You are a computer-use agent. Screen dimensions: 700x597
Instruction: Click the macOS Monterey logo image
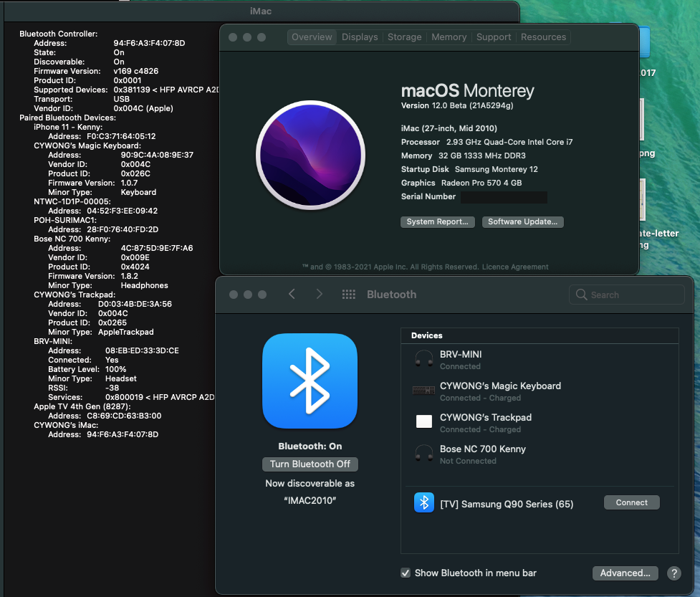point(311,155)
